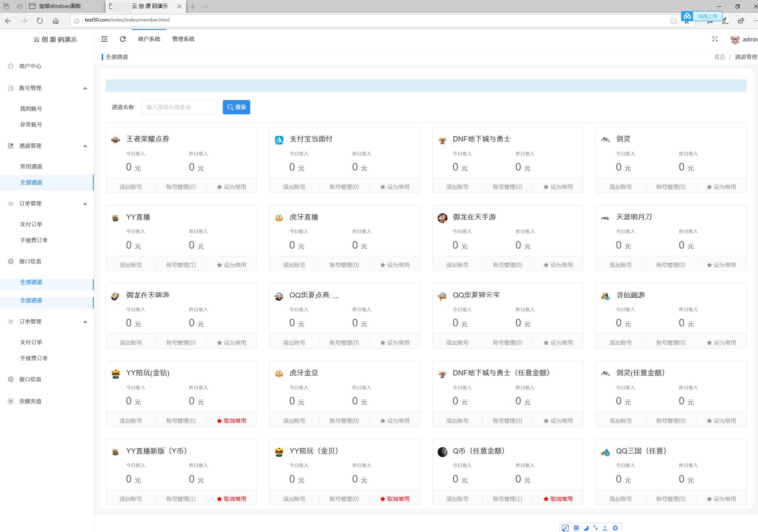Click the browser address bar URL
This screenshot has height=532, width=758.
(x=127, y=20)
